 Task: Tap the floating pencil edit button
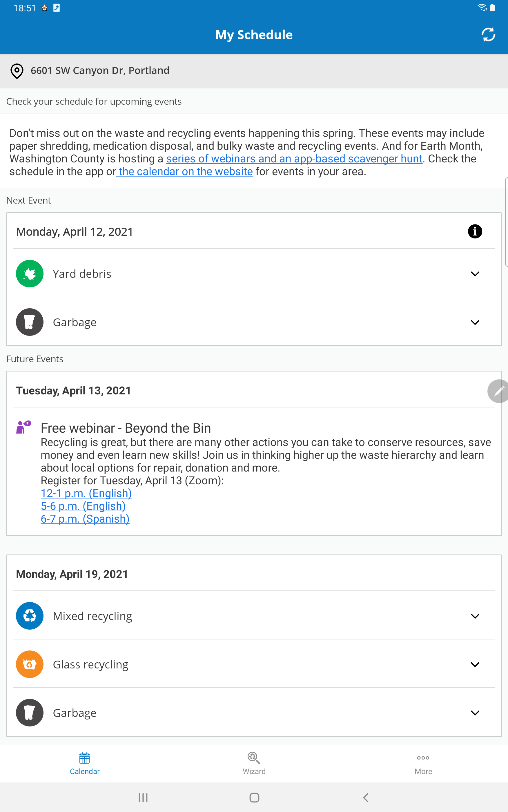point(498,391)
